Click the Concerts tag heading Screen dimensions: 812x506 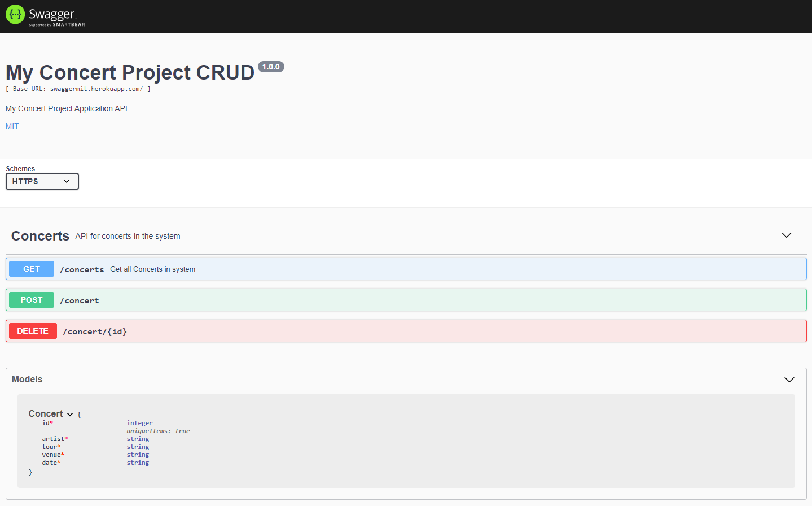[40, 236]
